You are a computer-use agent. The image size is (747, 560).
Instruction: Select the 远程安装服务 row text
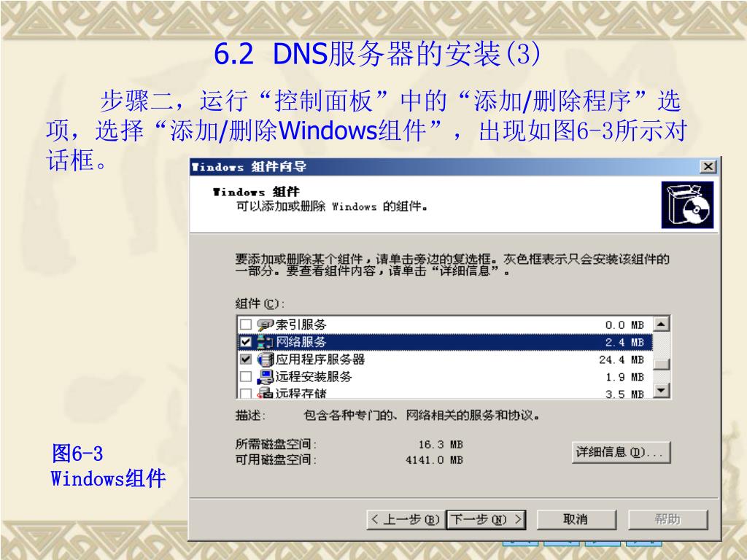(x=314, y=377)
